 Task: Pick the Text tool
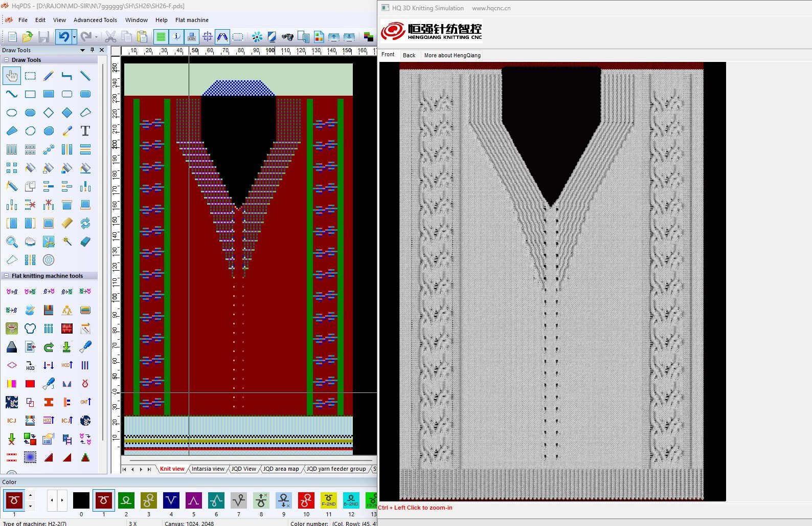click(85, 131)
